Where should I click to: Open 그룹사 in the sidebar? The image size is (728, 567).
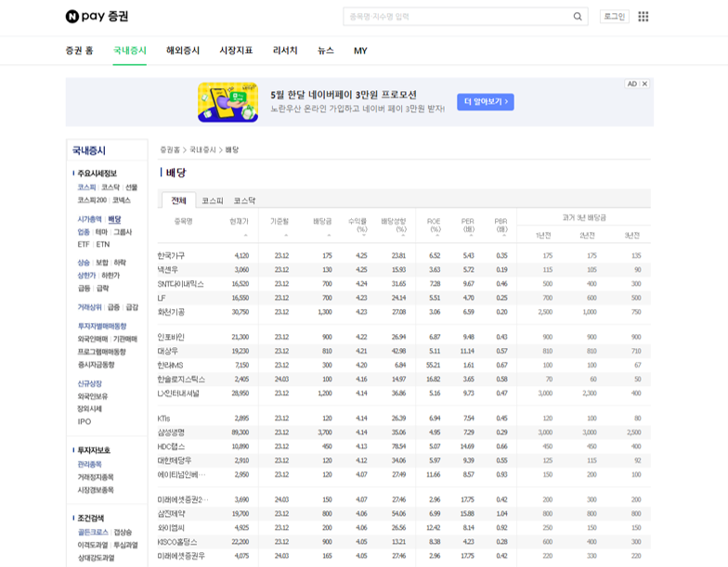coord(123,232)
